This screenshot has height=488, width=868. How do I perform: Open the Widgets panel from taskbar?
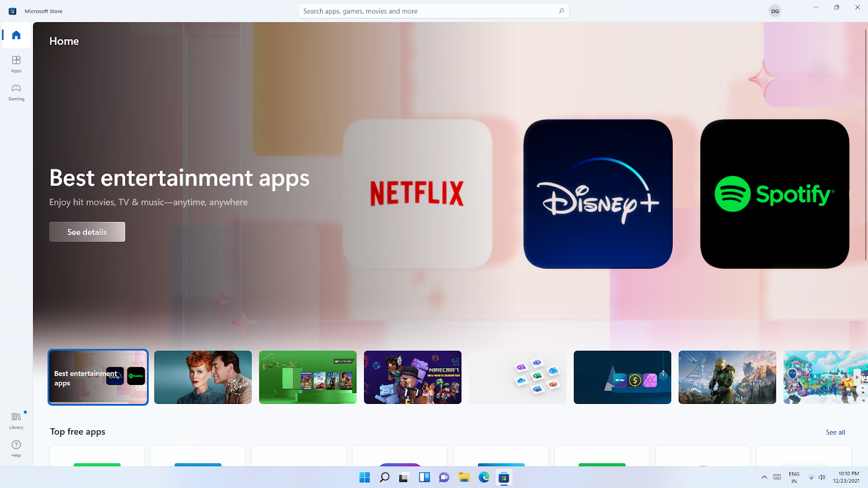(424, 478)
